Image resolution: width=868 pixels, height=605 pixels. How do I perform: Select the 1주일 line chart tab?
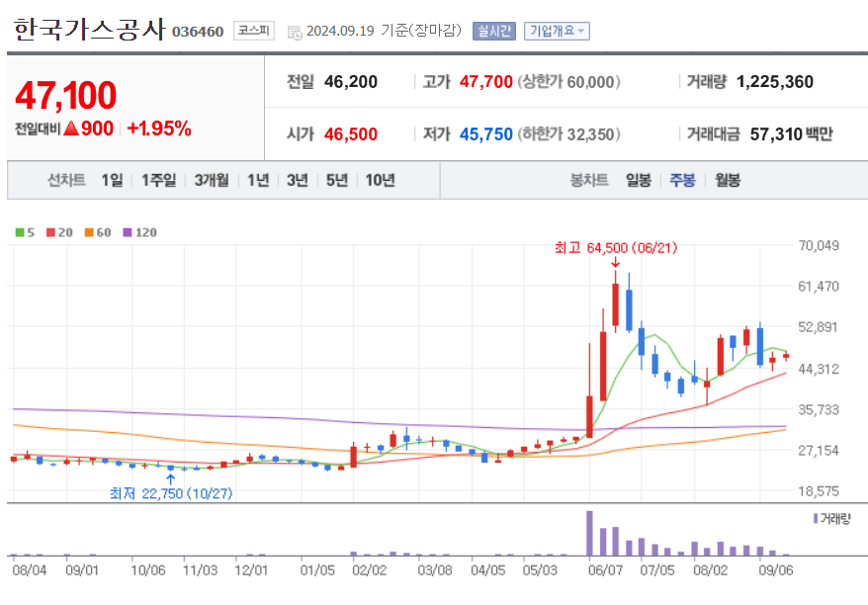[x=158, y=180]
